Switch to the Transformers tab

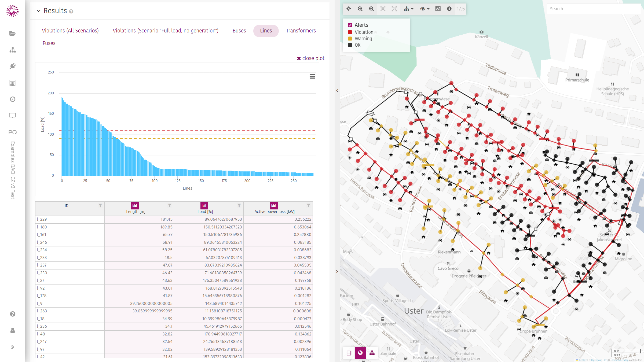click(301, 31)
